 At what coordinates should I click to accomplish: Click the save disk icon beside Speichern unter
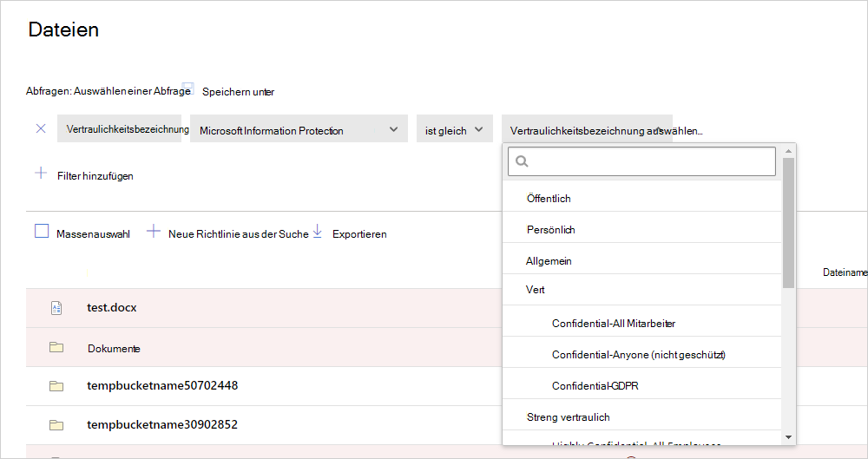point(187,89)
